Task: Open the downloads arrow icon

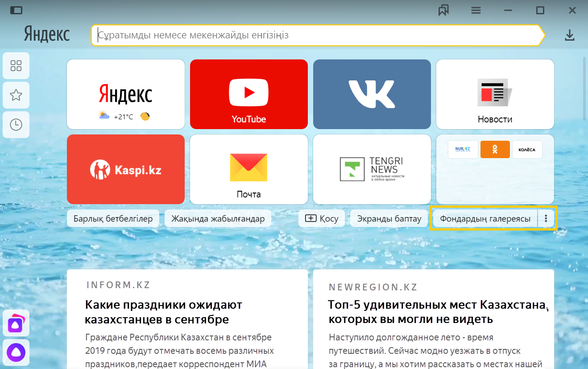Action: click(x=570, y=35)
